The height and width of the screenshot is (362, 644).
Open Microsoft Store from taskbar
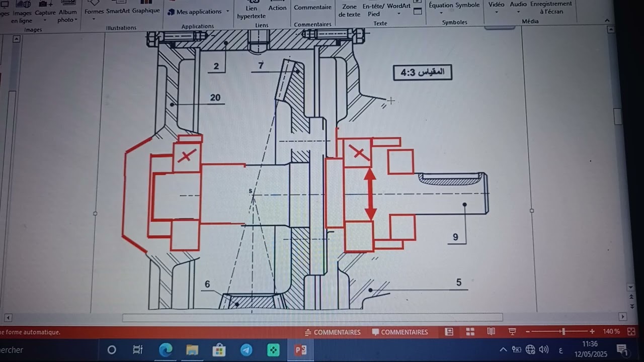(x=219, y=350)
